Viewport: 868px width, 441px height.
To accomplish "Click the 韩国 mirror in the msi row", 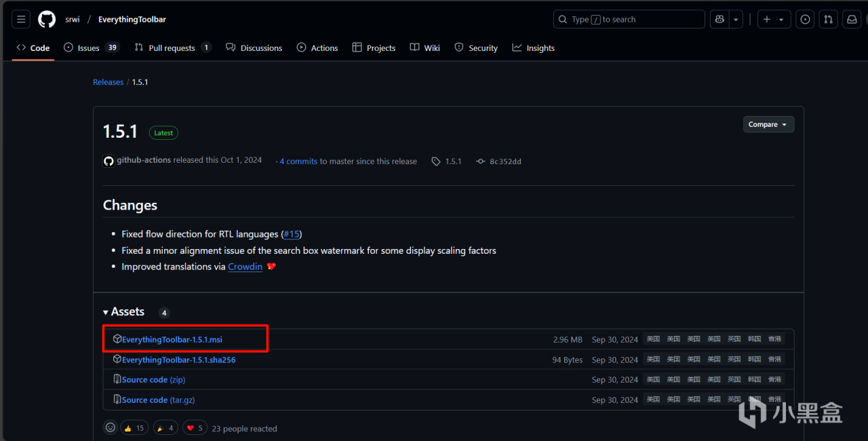I will pyautogui.click(x=755, y=339).
